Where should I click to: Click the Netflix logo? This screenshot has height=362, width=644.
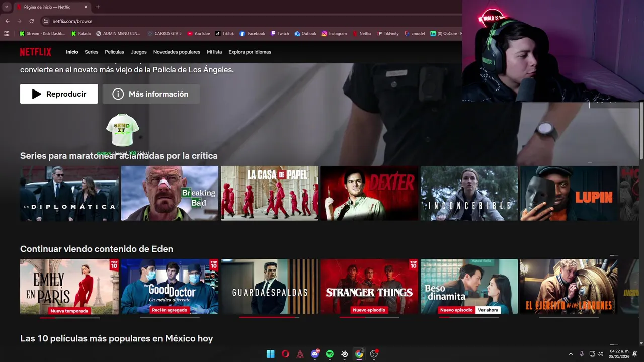pos(36,52)
